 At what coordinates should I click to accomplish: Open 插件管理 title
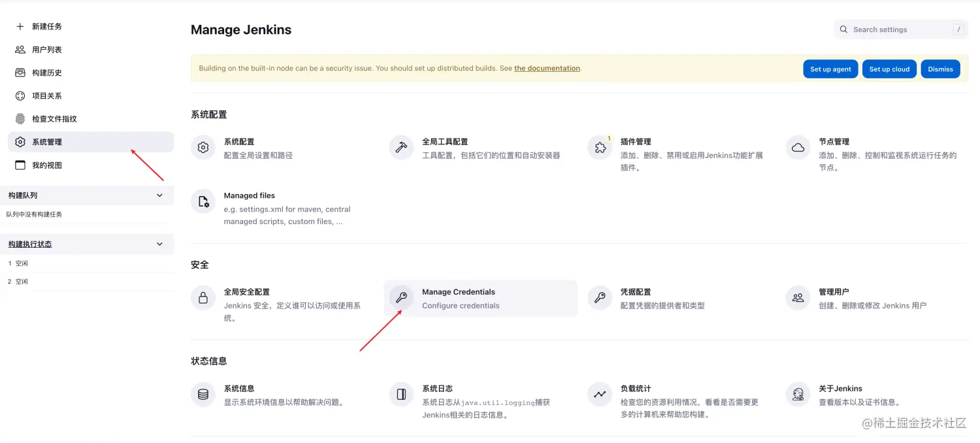636,142
